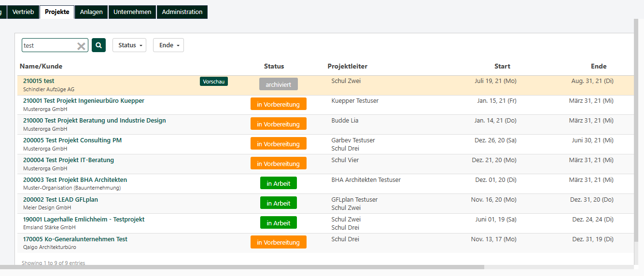644x276 pixels.
Task: Click the Vorschau button on project 210015
Action: 213,82
